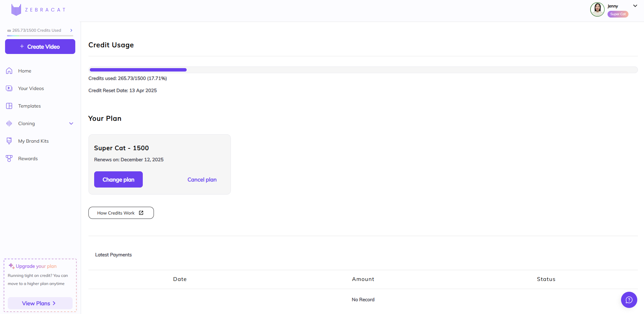The width and height of the screenshot is (644, 314).
Task: Click the Templates layout icon
Action: (9, 106)
